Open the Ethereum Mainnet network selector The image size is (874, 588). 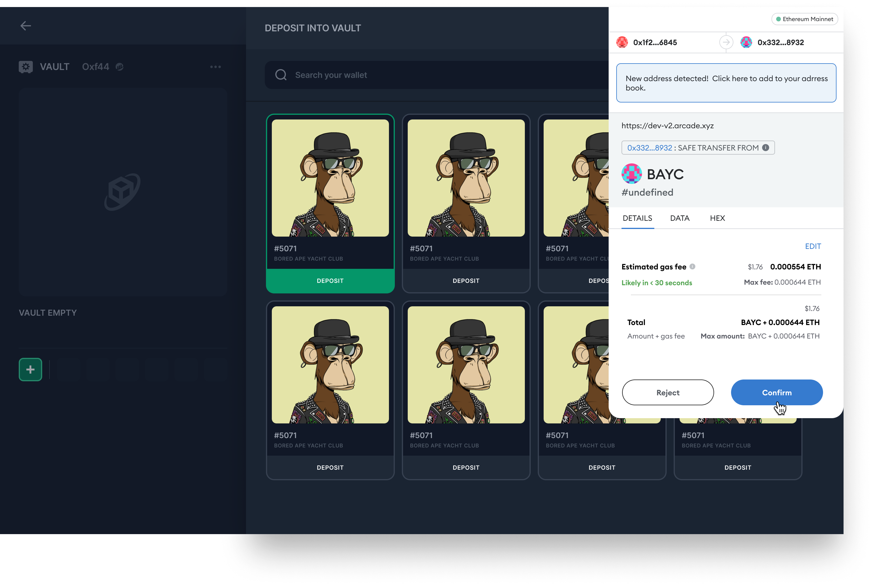tap(804, 19)
